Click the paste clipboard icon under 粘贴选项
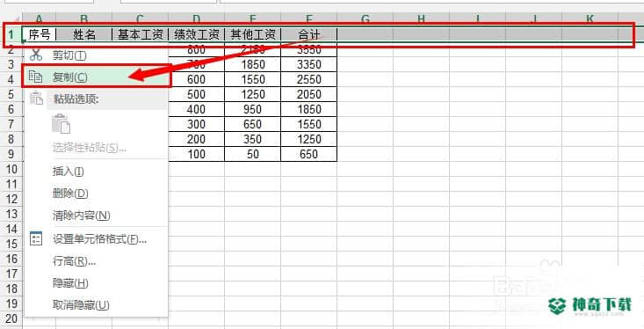 [x=61, y=124]
